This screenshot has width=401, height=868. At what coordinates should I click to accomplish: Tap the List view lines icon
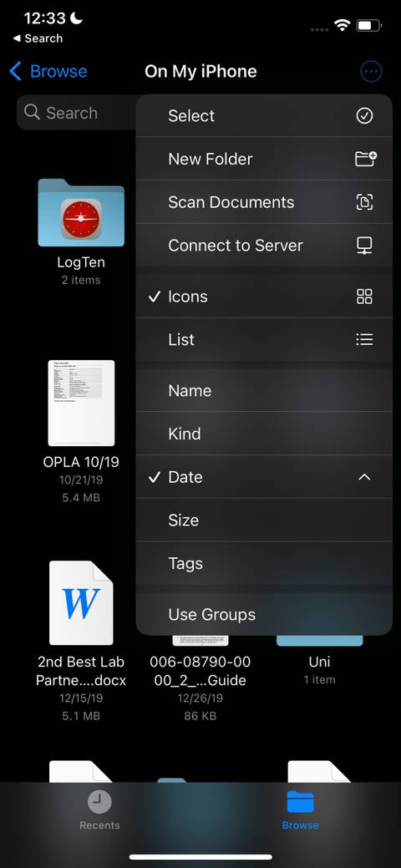tap(364, 339)
